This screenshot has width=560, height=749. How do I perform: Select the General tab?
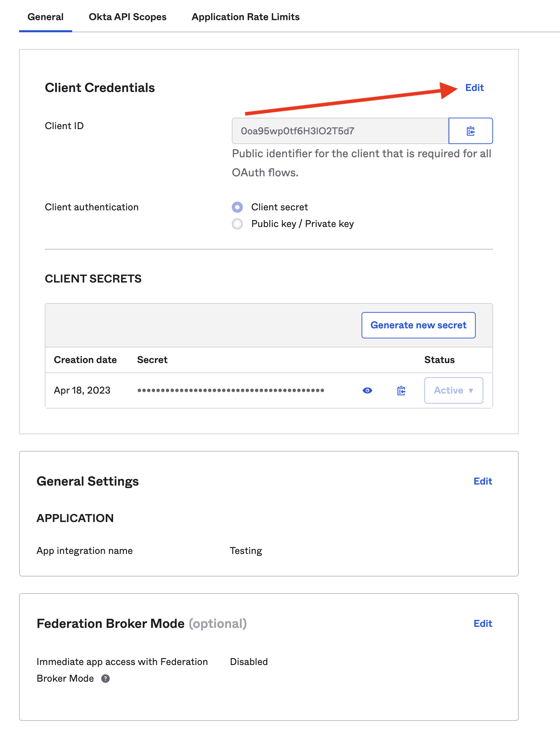click(45, 17)
